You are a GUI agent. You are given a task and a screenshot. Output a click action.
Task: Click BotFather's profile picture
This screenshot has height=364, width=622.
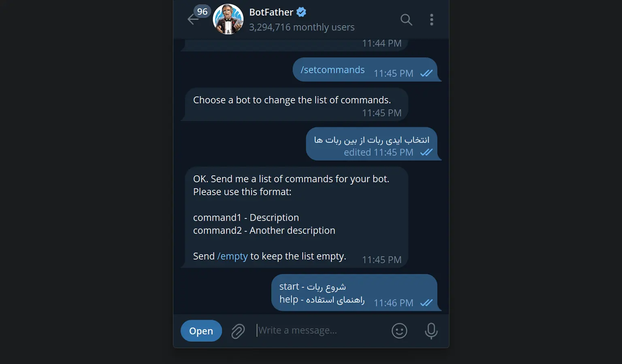pos(228,19)
